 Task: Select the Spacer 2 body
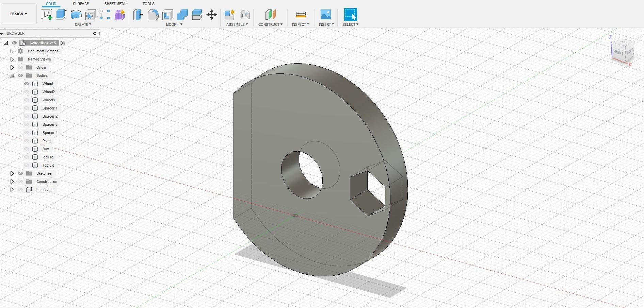[50, 116]
